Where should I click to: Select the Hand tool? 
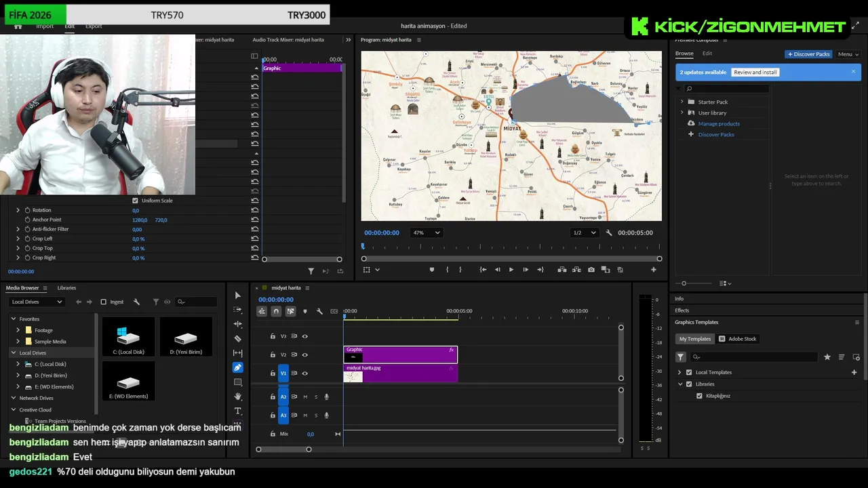237,396
